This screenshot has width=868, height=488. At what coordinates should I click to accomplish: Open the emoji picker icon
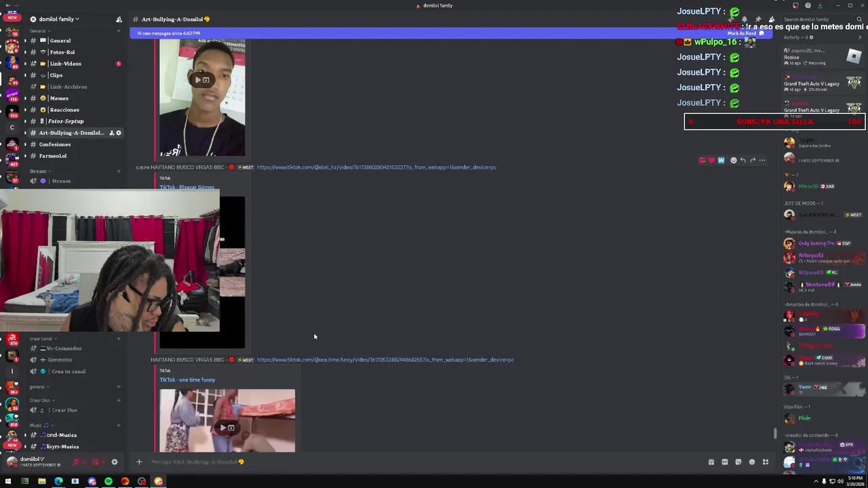coord(751,462)
